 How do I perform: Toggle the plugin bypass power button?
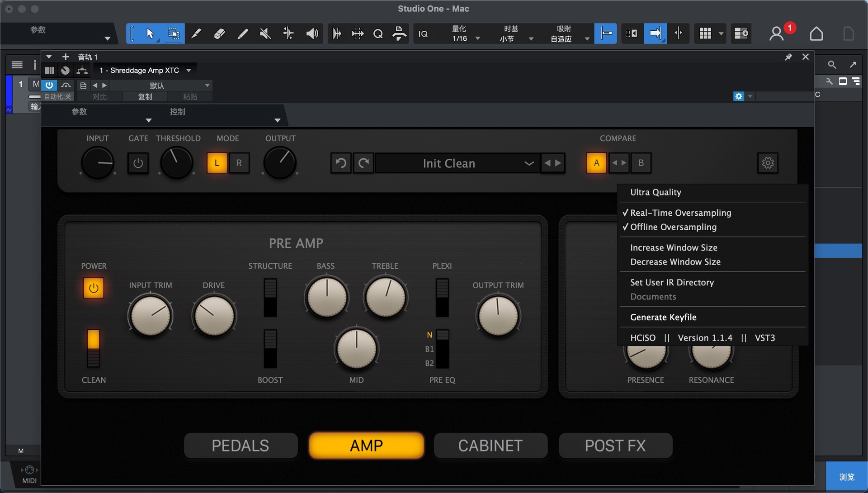pos(49,85)
